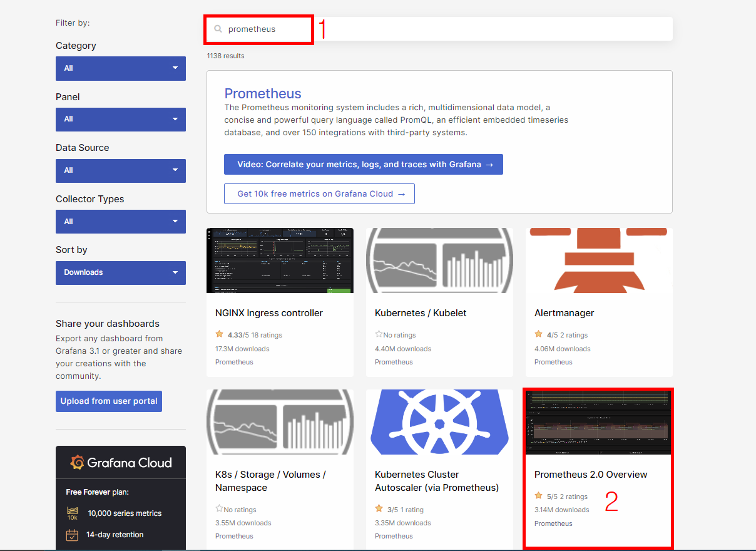Open the NGINX Ingress controller dashboard thumbnail
Image resolution: width=756 pixels, height=551 pixels.
(280, 260)
